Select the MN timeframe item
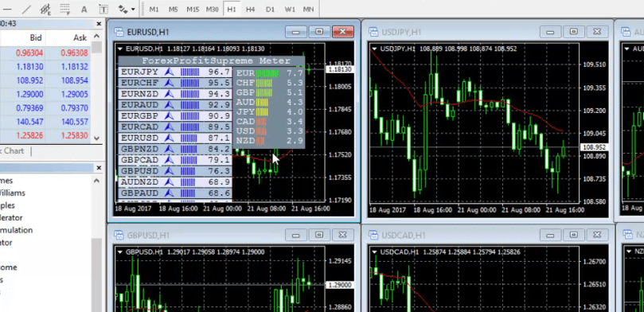The height and width of the screenshot is (312, 644). point(308,9)
